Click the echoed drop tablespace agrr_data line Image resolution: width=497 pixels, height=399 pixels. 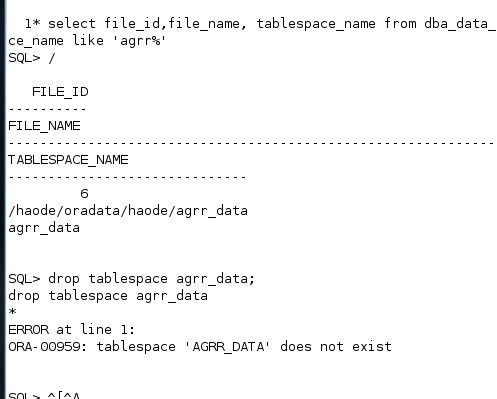[x=108, y=296]
